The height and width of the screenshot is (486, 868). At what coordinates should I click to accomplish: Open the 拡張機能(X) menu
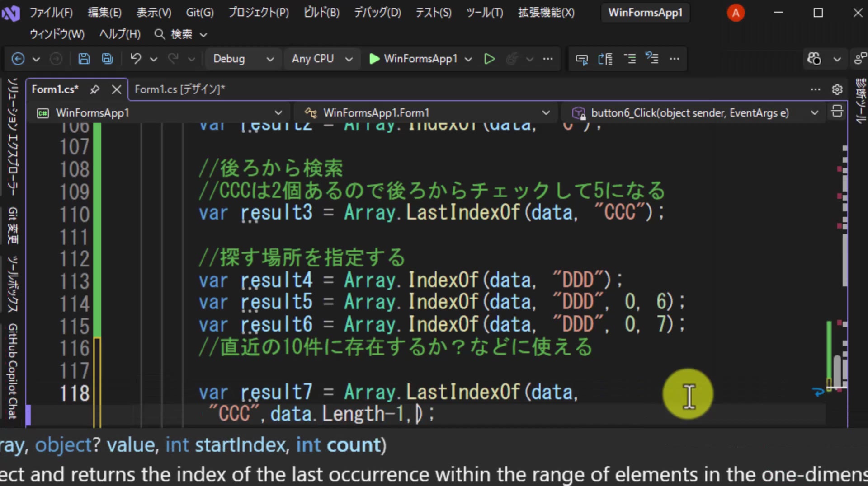click(x=546, y=13)
